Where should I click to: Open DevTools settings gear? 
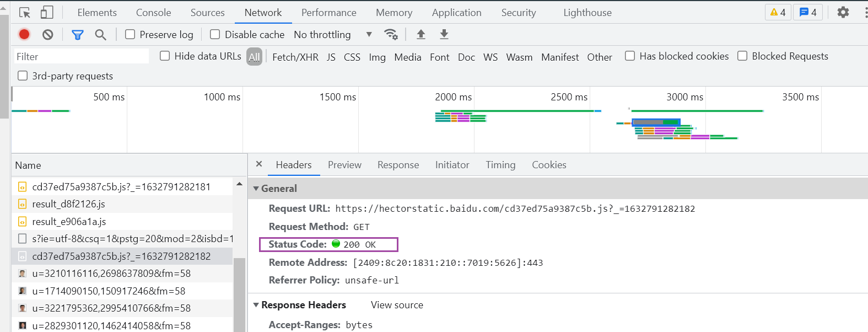[843, 12]
